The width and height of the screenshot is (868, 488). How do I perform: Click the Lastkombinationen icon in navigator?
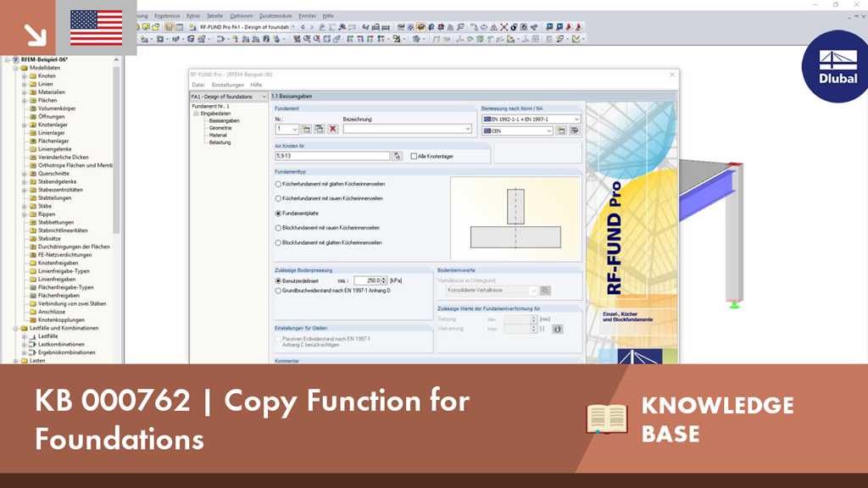pos(33,344)
